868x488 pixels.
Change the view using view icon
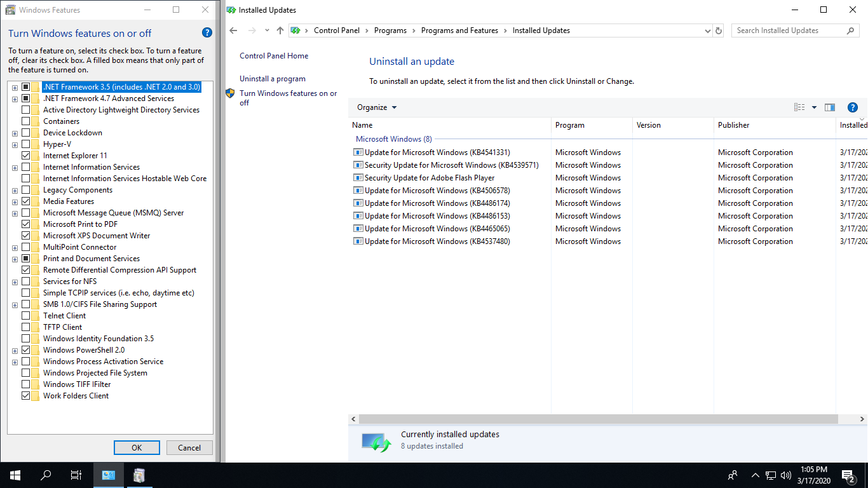pyautogui.click(x=799, y=107)
